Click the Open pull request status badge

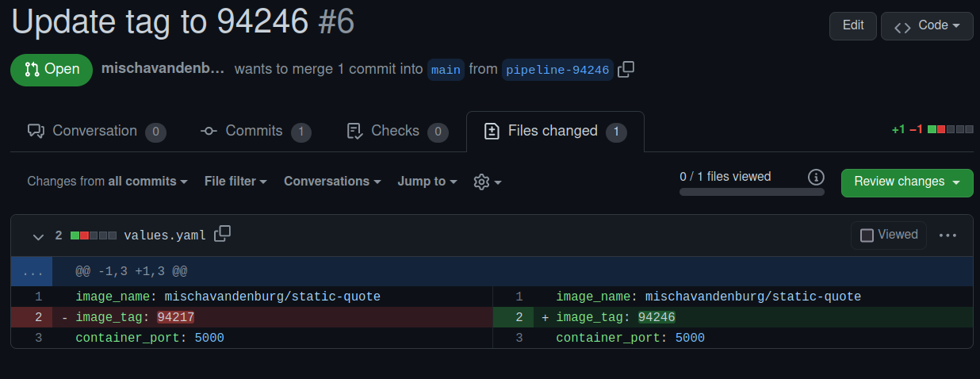[52, 70]
